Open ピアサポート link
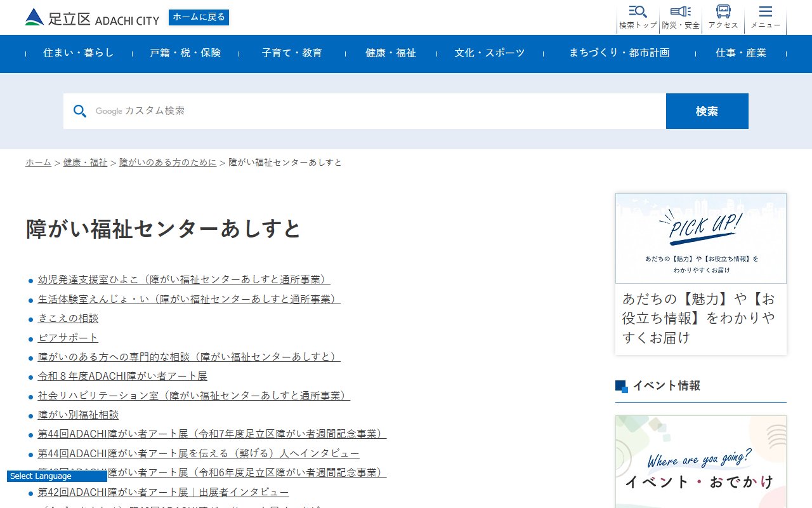This screenshot has height=508, width=812. point(68,338)
